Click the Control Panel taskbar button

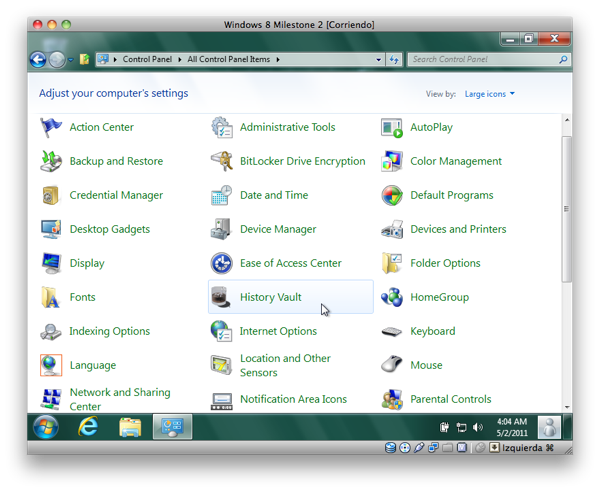click(172, 427)
